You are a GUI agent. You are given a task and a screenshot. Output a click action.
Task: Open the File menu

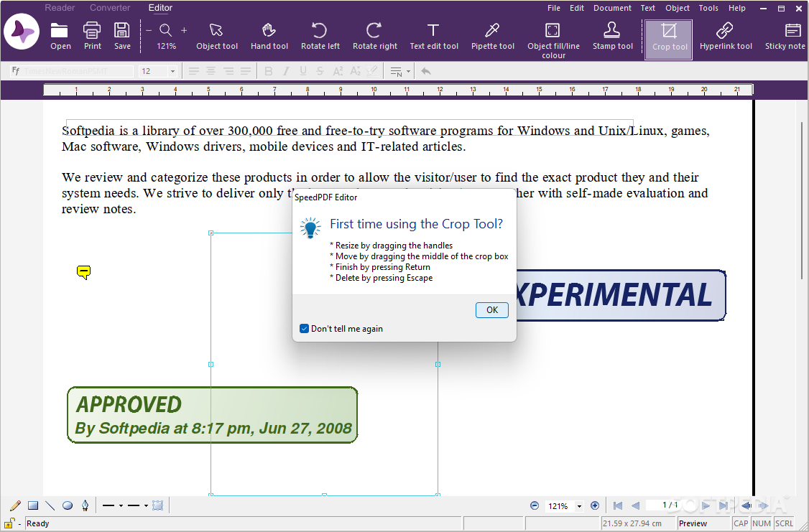554,8
